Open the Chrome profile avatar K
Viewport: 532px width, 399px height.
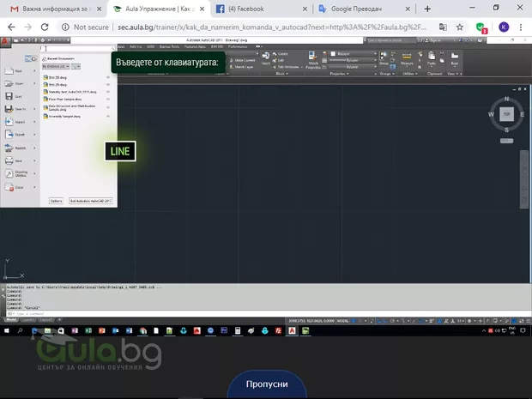point(504,27)
